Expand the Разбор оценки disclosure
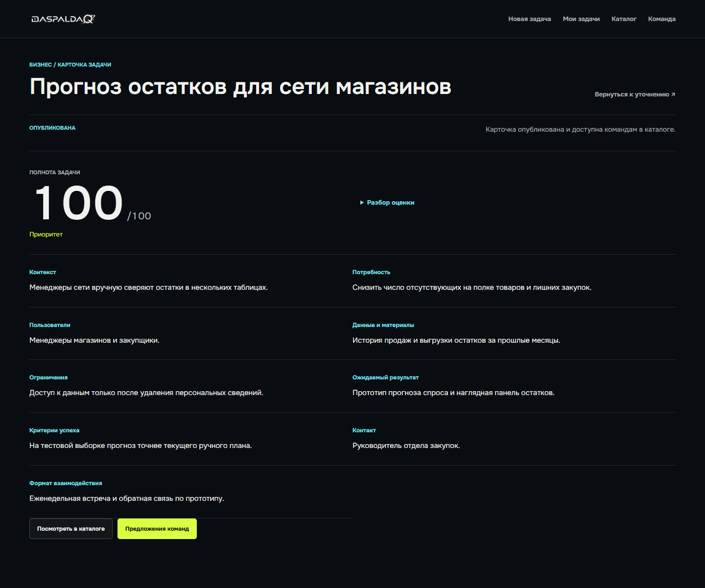 387,203
